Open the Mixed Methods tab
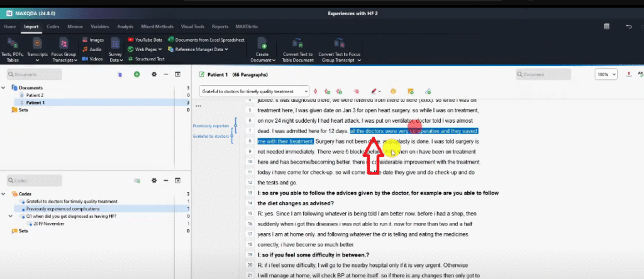Image resolution: width=644 pixels, height=279 pixels. click(x=158, y=26)
